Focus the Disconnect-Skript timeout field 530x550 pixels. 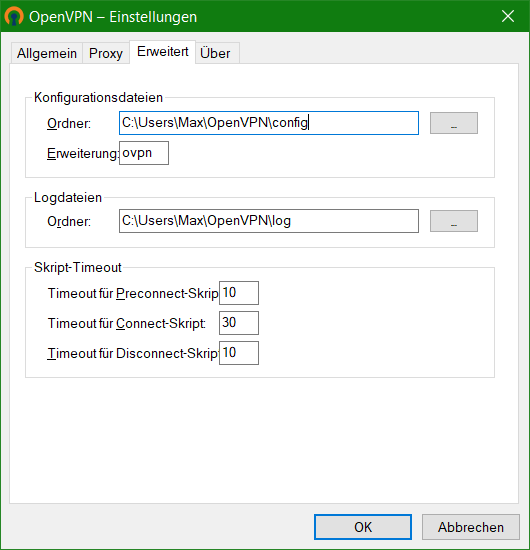click(239, 353)
